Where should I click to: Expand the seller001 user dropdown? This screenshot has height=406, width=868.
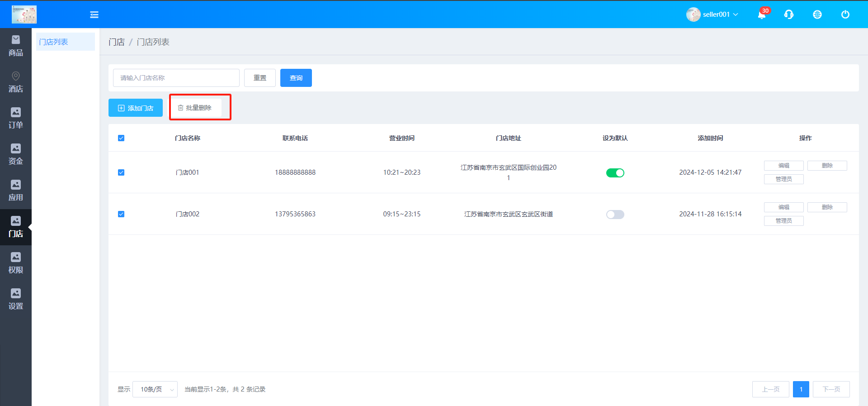click(x=712, y=14)
